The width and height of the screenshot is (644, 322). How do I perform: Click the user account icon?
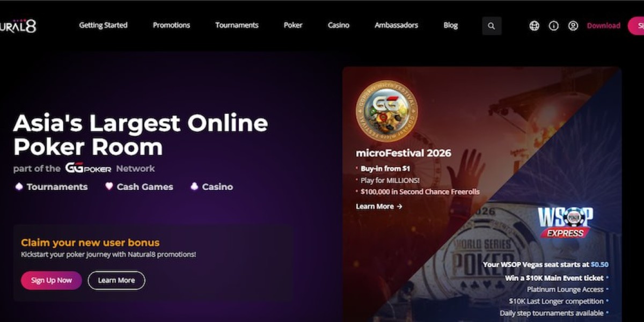click(573, 26)
